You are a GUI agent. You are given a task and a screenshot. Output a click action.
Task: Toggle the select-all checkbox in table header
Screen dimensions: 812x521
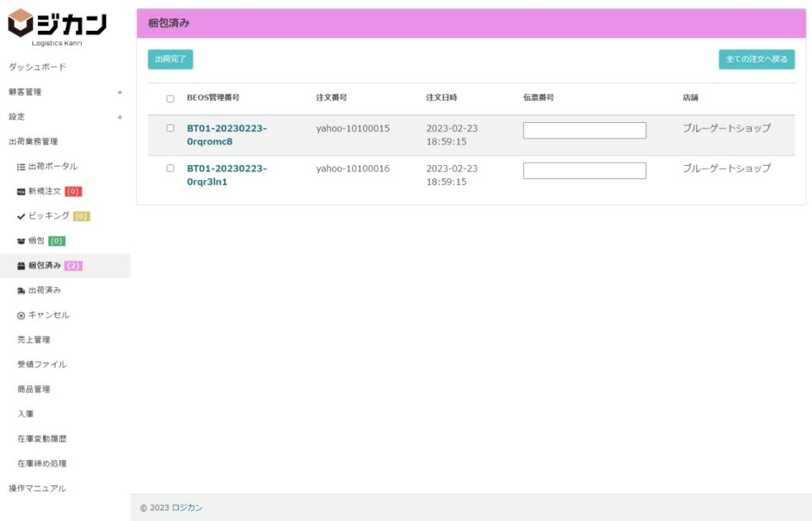170,99
